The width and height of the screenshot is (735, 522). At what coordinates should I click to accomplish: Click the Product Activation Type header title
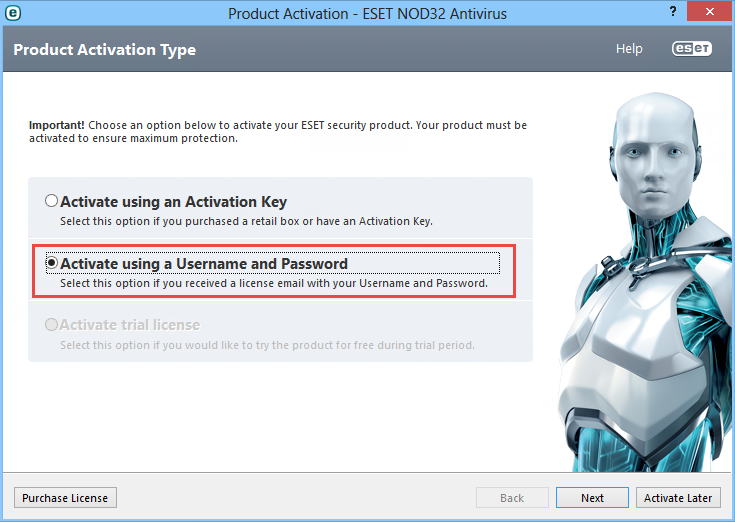click(x=105, y=50)
